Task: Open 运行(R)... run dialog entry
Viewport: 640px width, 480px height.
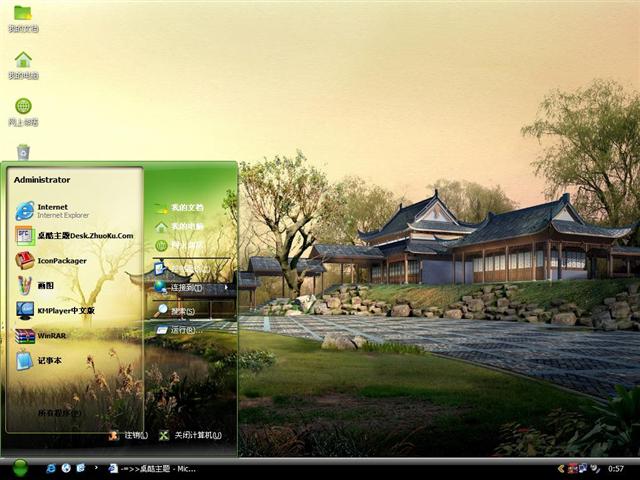Action: 179,330
